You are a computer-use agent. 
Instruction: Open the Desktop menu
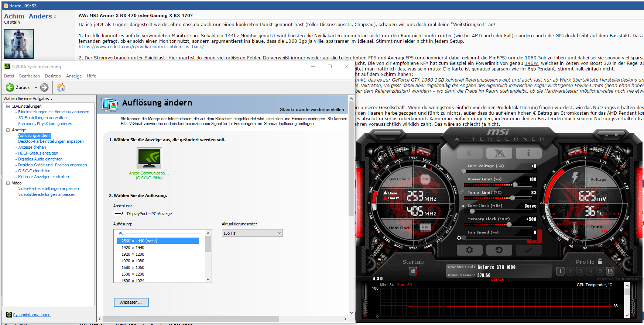point(53,76)
